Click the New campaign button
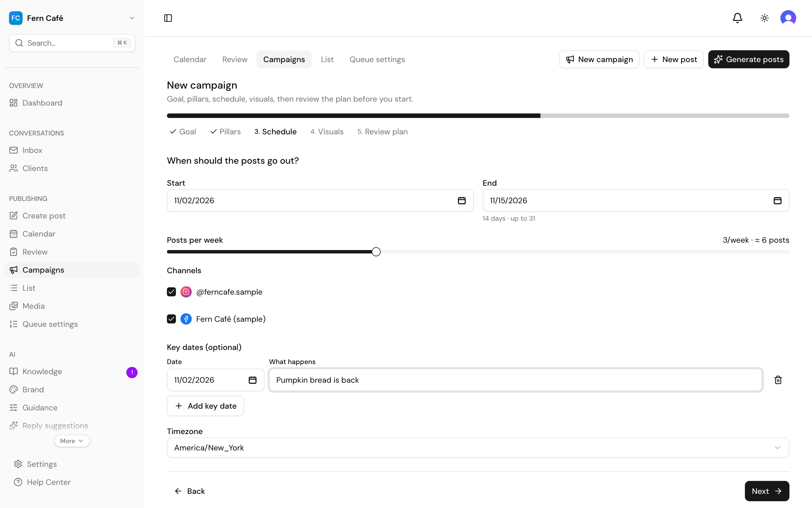812x508 pixels. coord(599,60)
